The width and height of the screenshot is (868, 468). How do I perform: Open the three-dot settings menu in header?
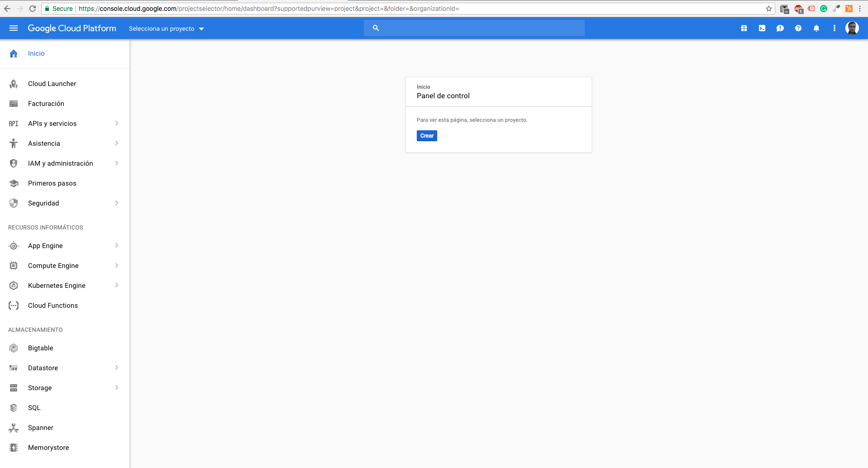[835, 28]
